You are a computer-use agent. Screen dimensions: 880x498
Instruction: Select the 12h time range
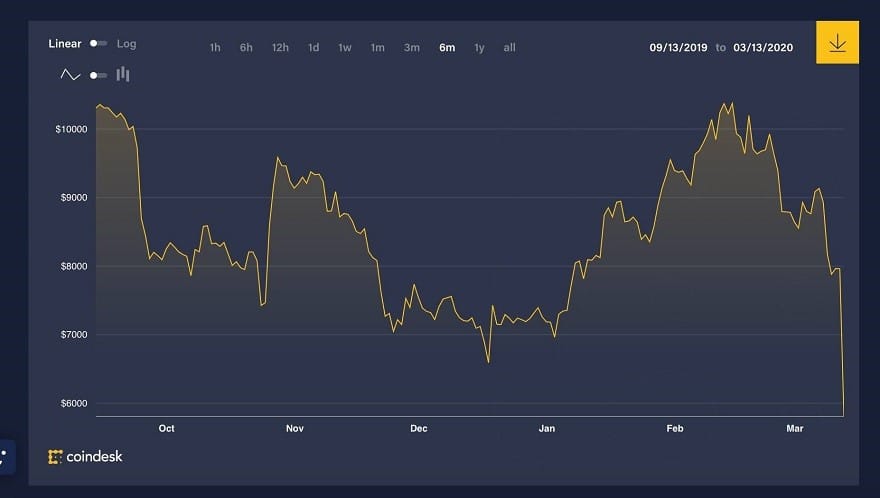[280, 48]
